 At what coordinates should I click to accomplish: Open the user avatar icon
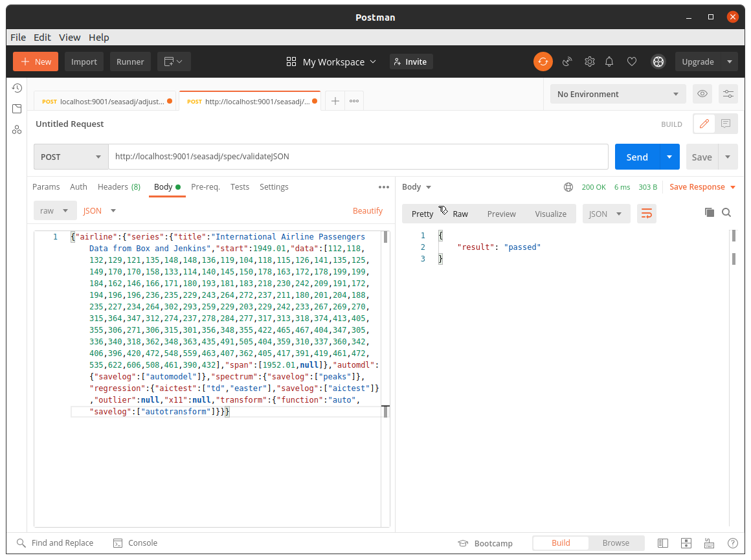(658, 62)
